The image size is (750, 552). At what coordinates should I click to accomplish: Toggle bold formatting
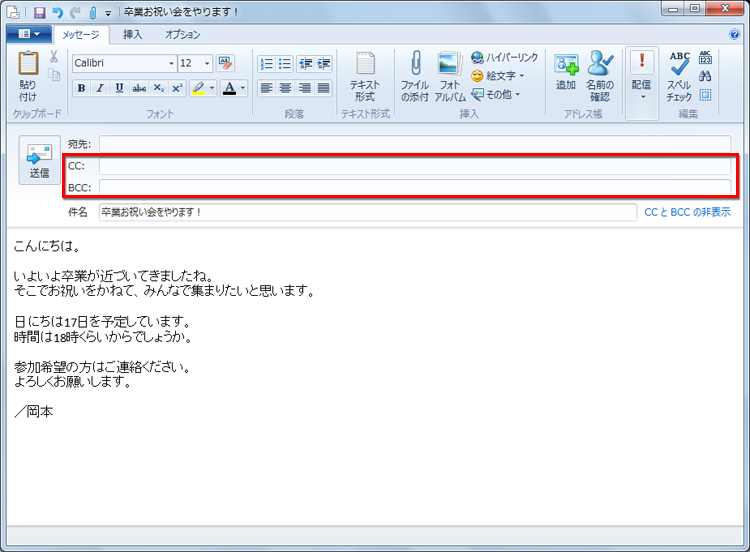pos(81,88)
